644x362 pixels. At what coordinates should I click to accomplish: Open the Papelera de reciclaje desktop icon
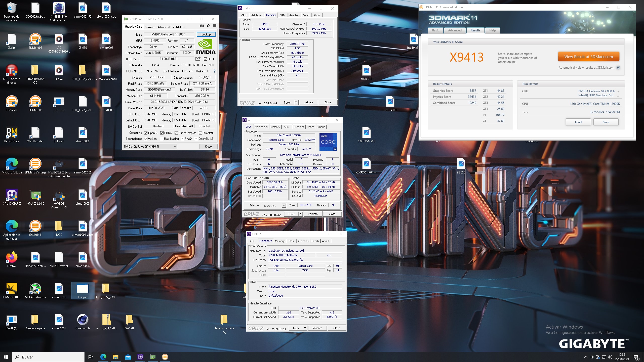[12, 12]
